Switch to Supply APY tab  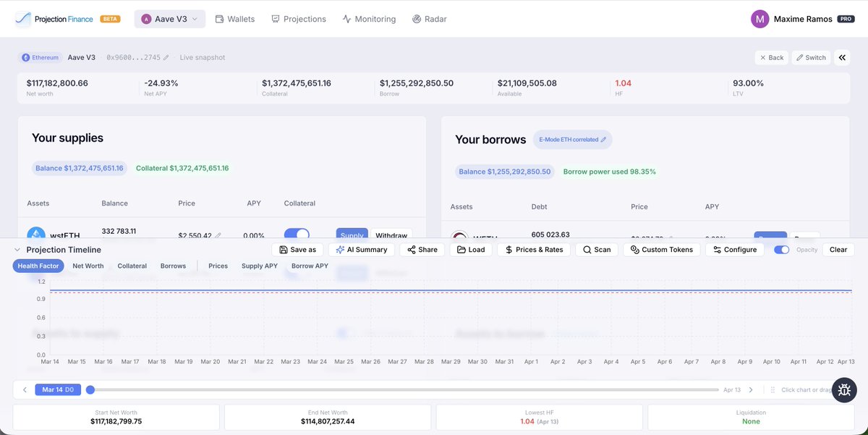click(260, 266)
